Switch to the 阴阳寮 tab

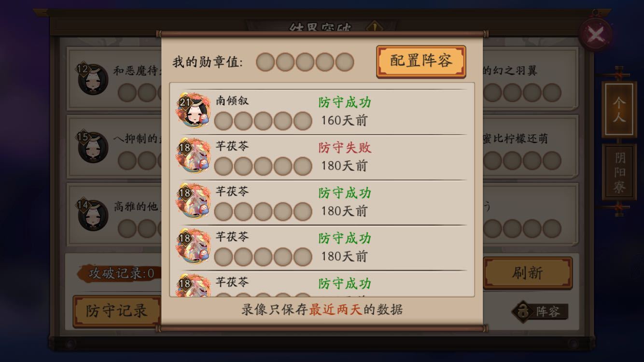coord(619,172)
